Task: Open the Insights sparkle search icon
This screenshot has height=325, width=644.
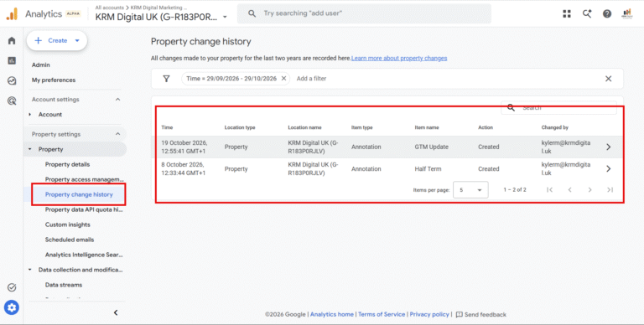Action: point(587,13)
